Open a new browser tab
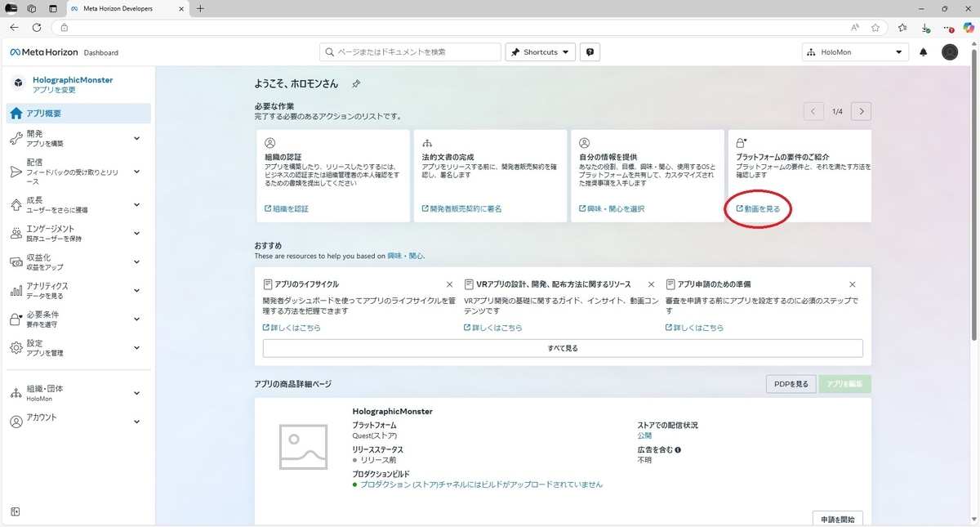The image size is (980, 527). pos(201,8)
